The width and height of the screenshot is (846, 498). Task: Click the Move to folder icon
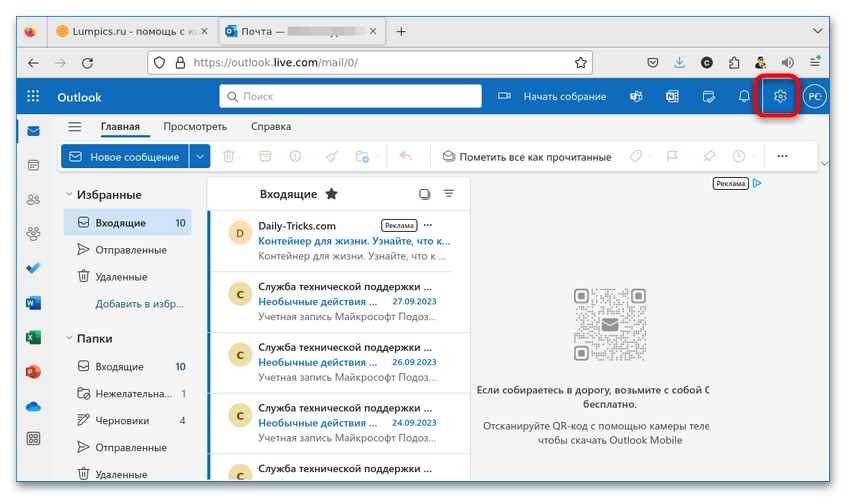[362, 156]
